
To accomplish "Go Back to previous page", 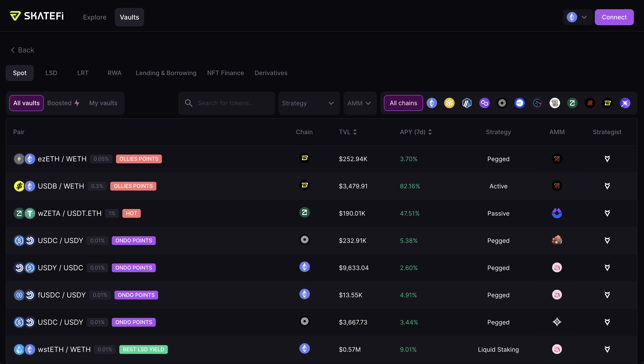I will (22, 50).
